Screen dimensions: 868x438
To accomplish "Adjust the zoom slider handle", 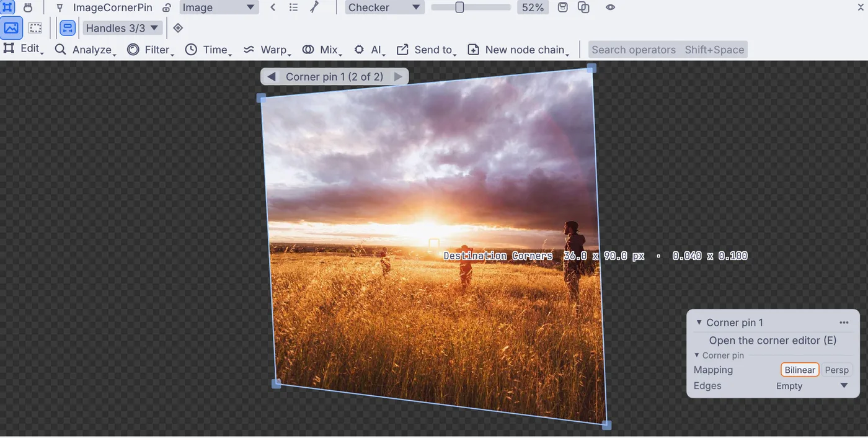I will coord(459,7).
